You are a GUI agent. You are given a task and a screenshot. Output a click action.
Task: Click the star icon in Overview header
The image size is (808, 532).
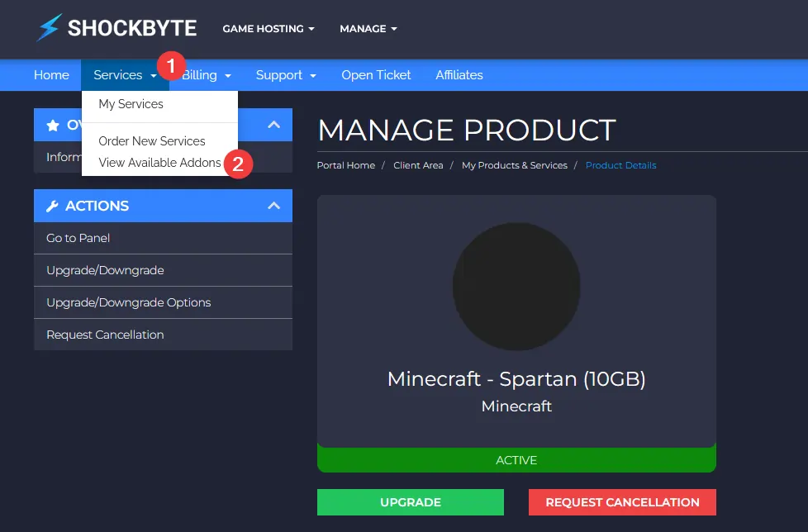point(53,126)
